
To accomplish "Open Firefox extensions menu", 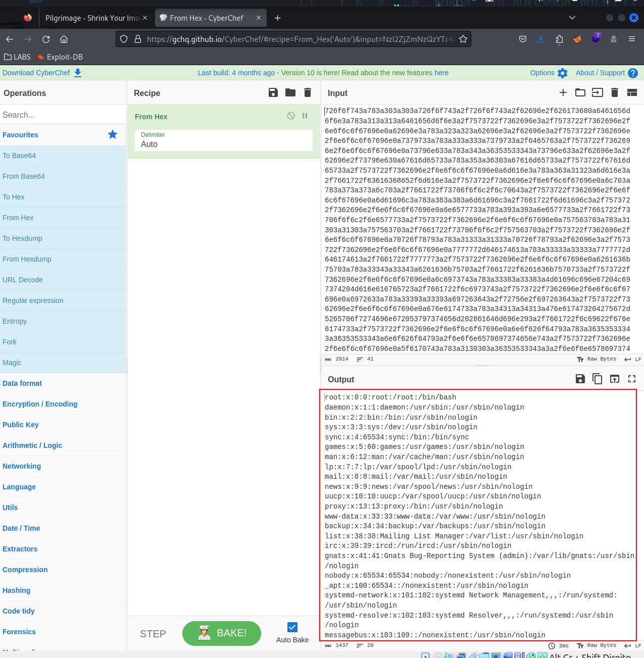I will point(559,39).
